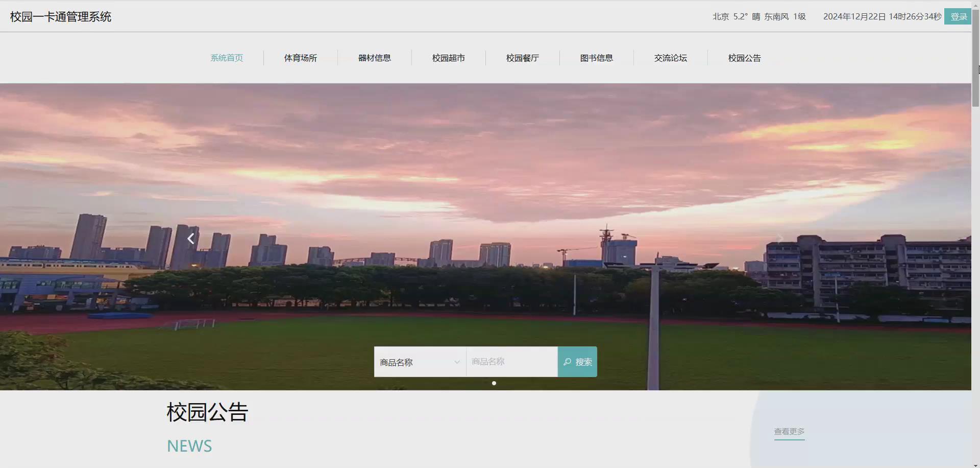Click the carousel indicator dot
980x468 pixels.
(x=494, y=383)
